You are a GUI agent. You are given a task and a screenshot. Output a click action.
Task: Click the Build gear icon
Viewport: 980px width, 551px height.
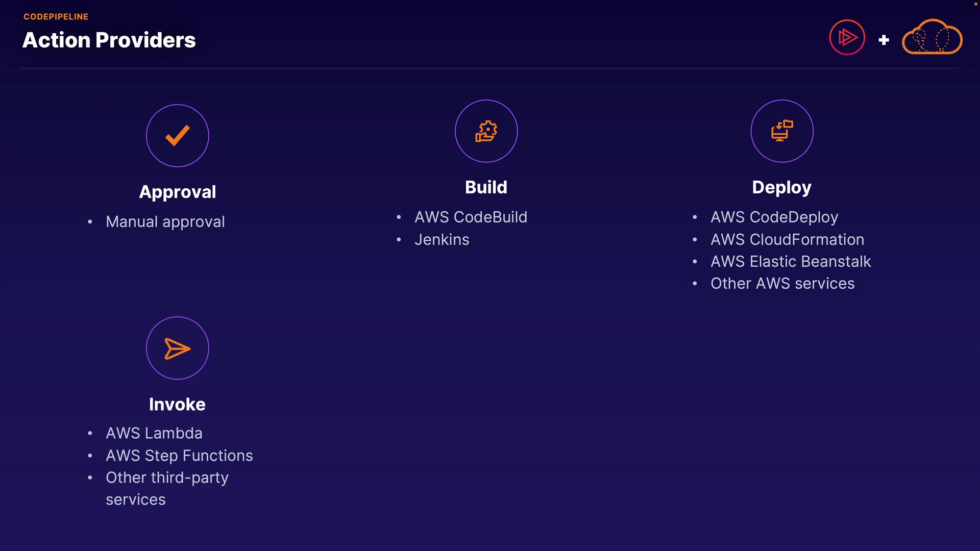(x=486, y=131)
